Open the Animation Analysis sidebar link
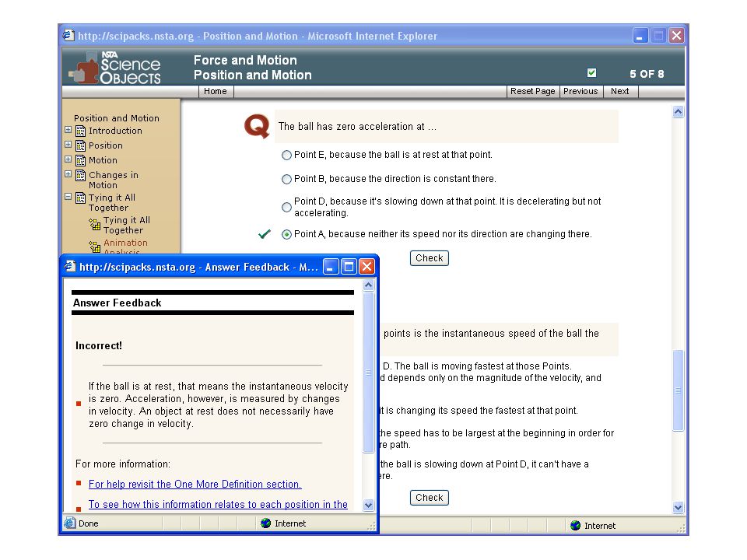747x560 pixels. [x=125, y=247]
